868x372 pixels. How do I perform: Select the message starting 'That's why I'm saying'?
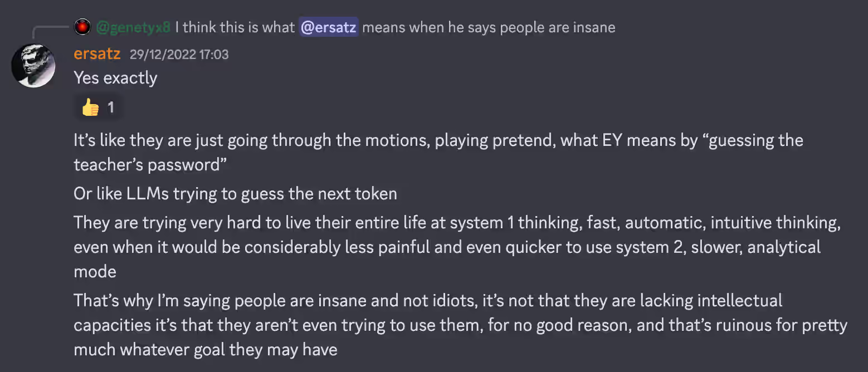pos(460,325)
